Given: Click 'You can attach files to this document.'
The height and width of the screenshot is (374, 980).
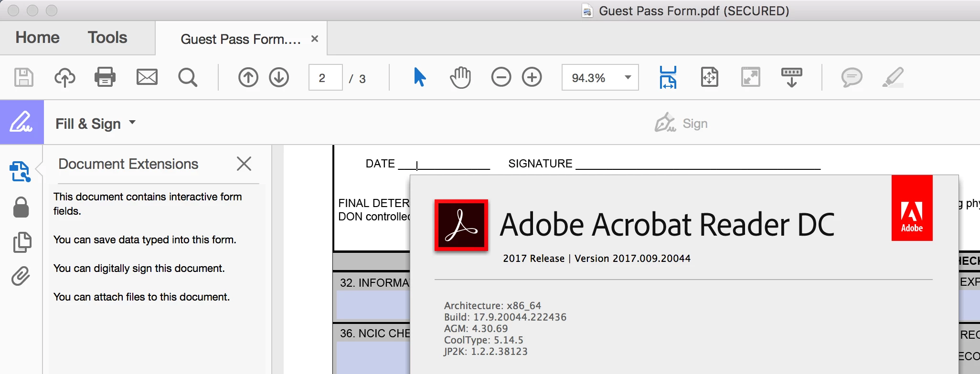Looking at the screenshot, I should pos(141,297).
